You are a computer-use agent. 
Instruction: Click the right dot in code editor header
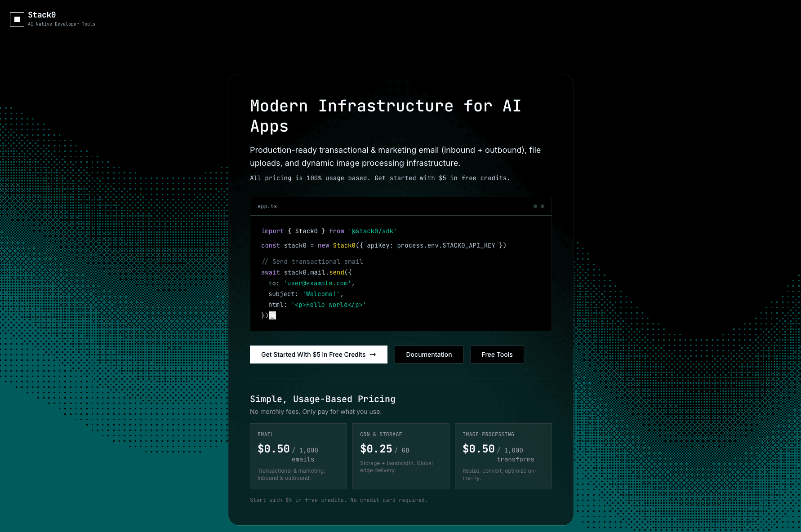click(x=543, y=206)
